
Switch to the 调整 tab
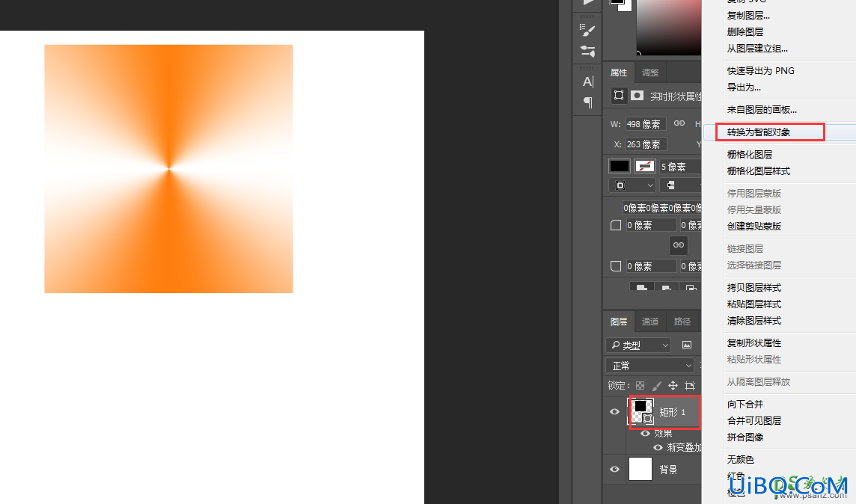coord(650,73)
